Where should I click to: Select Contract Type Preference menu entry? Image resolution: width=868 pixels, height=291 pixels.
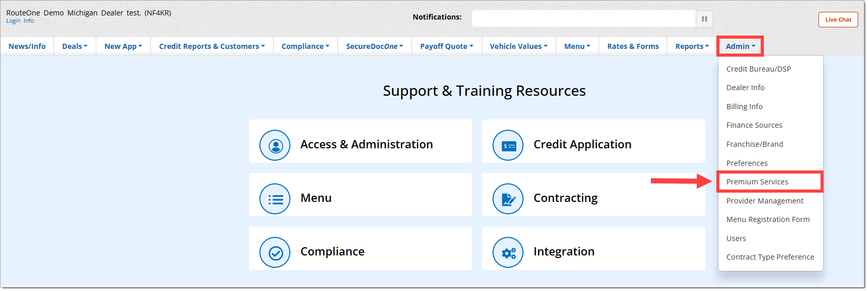tap(770, 257)
